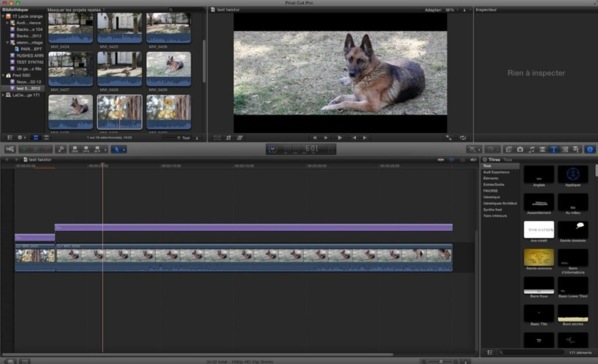
Task: Open the keyword editor key icon
Action: [x=60, y=149]
